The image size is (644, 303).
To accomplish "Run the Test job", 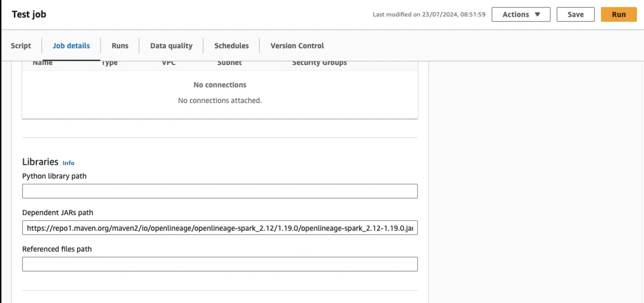I will point(619,15).
